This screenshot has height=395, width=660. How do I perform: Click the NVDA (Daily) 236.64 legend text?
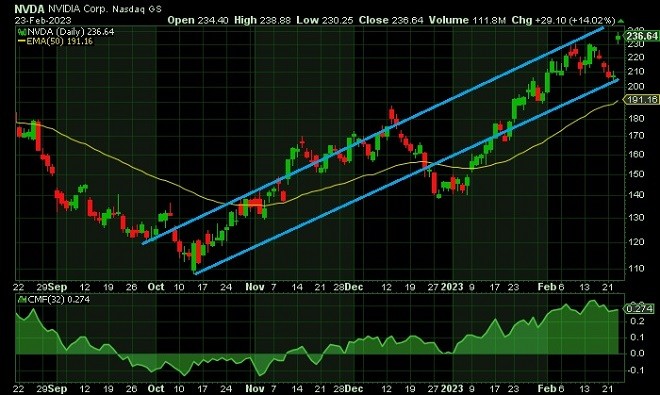click(70, 32)
